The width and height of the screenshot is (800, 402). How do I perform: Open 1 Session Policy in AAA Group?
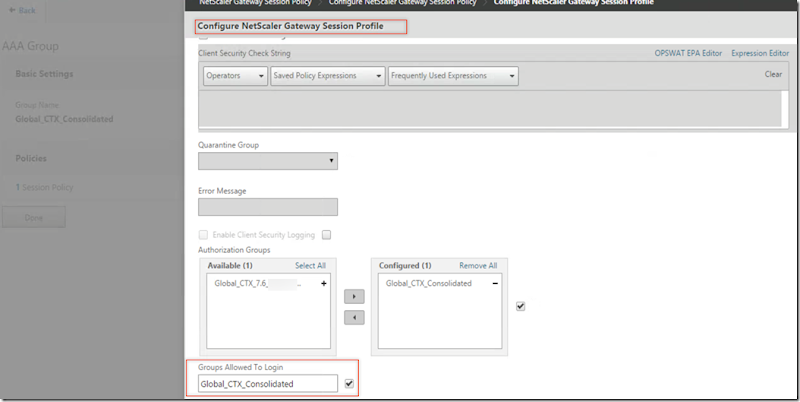click(44, 187)
